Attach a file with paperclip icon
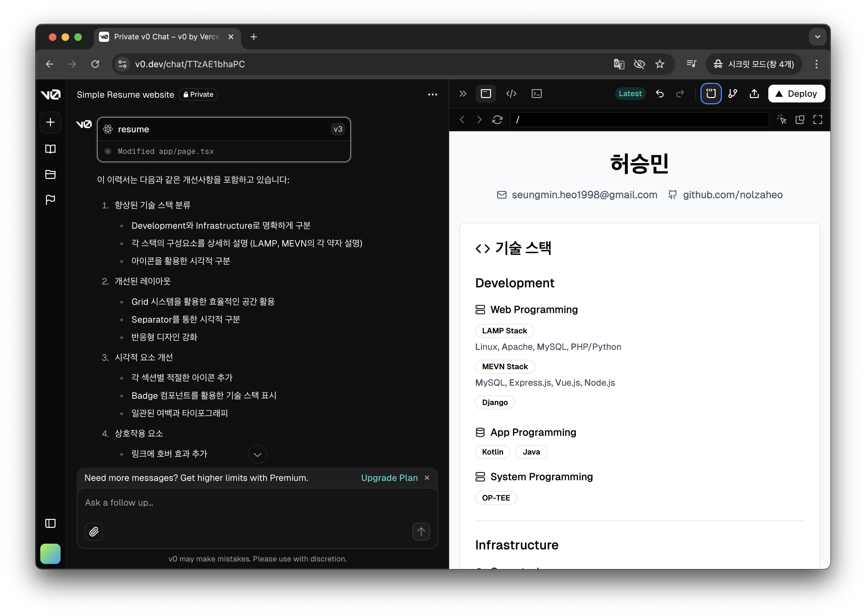Screen dimensions: 866x616 (94, 532)
